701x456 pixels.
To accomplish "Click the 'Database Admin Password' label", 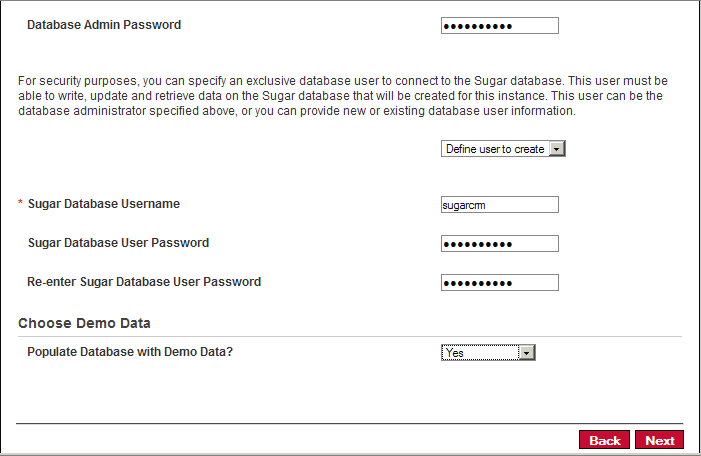I will [104, 25].
